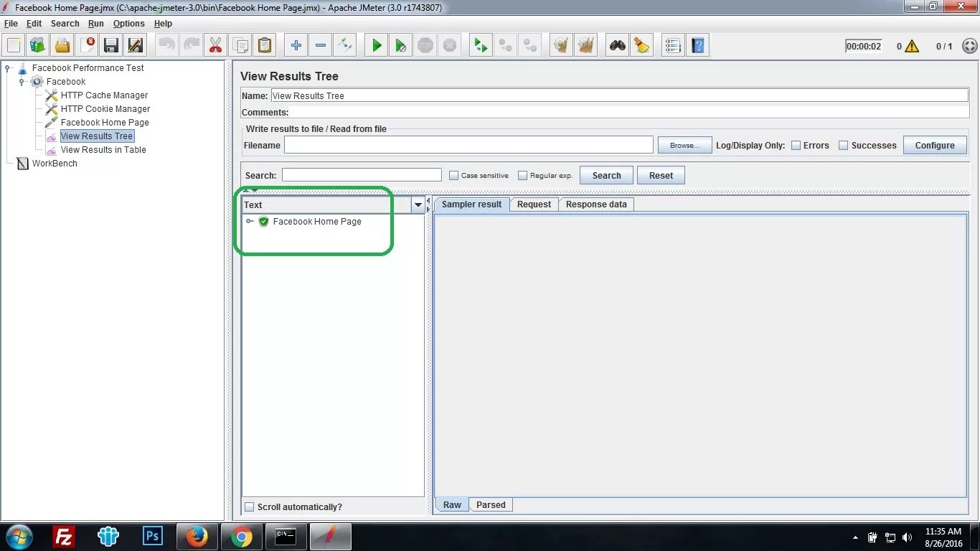Click the threads status icon beside 0 / 1
Screen dimensions: 980x551
point(969,46)
